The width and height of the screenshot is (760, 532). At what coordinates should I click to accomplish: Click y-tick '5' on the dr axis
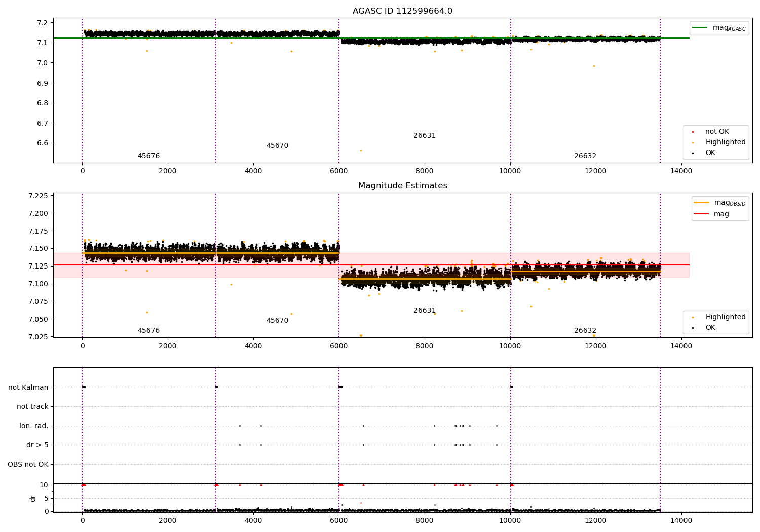point(46,499)
